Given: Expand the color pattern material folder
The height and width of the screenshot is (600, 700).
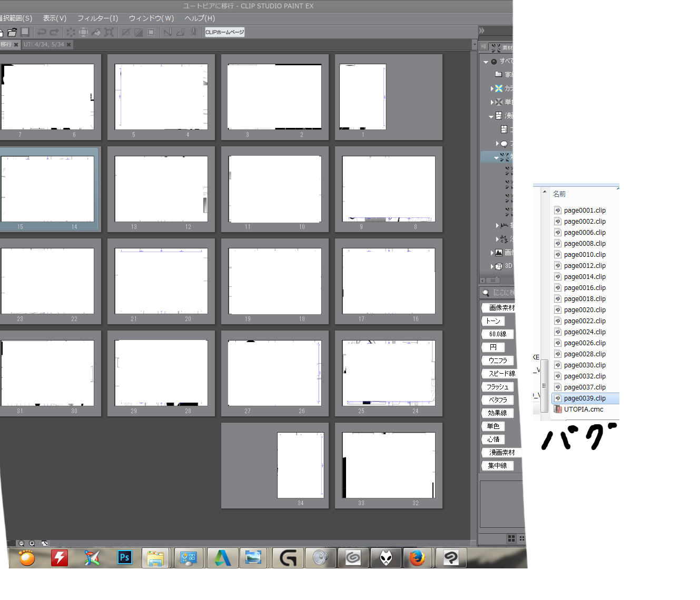Looking at the screenshot, I should coord(492,88).
